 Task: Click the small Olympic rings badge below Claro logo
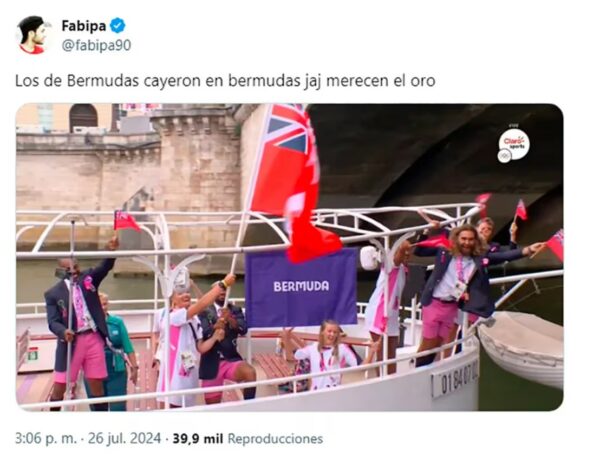(x=504, y=156)
